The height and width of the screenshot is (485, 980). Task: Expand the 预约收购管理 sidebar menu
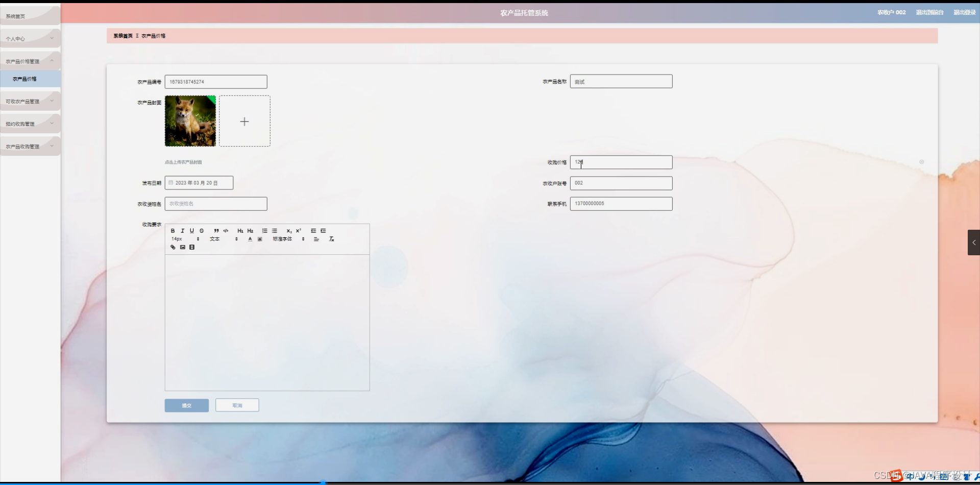click(30, 124)
